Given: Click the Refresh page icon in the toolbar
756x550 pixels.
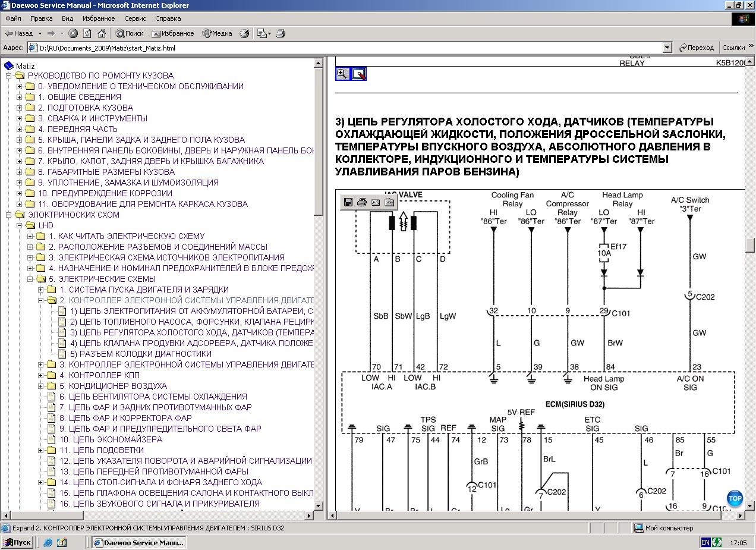Looking at the screenshot, I should (87, 33).
